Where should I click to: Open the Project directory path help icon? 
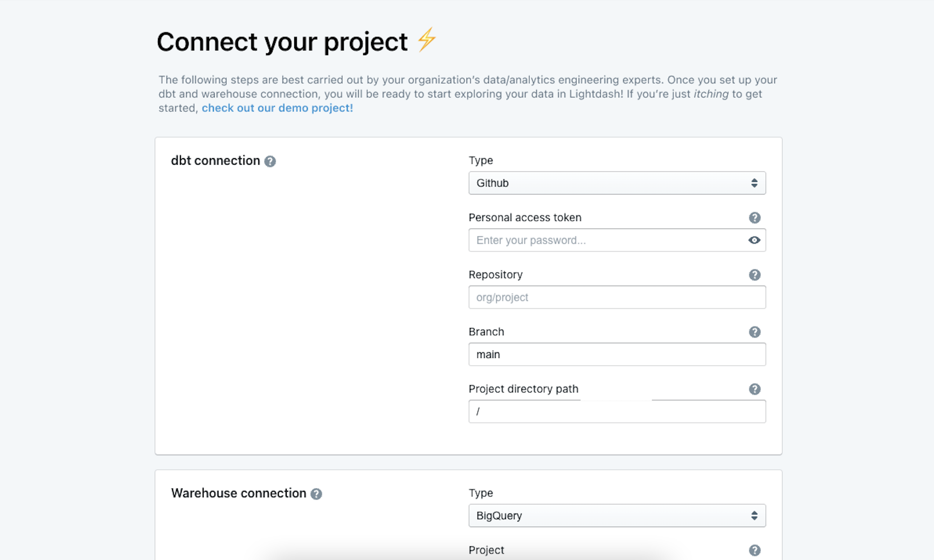pos(754,389)
